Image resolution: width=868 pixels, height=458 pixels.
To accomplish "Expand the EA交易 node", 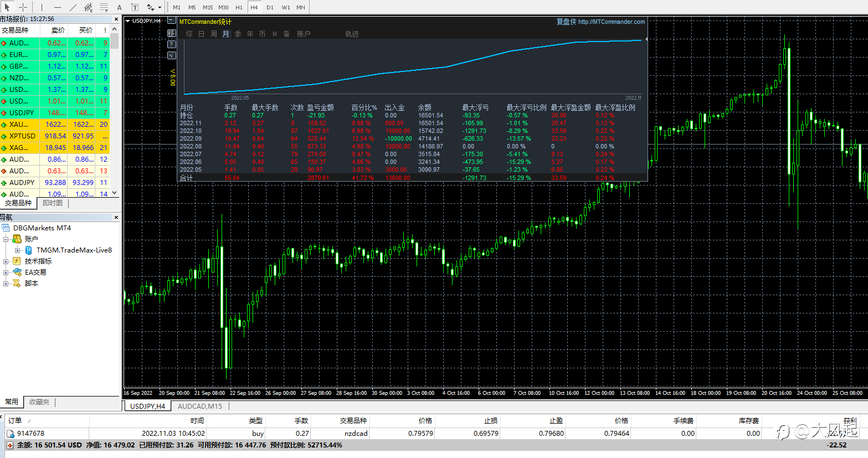I will click(6, 272).
